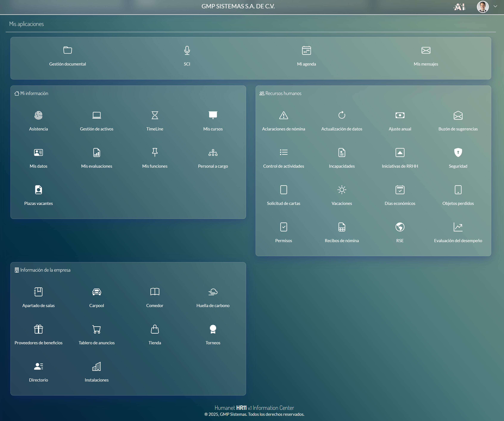
Task: Open Mi agenda calendar app
Action: pyautogui.click(x=306, y=50)
